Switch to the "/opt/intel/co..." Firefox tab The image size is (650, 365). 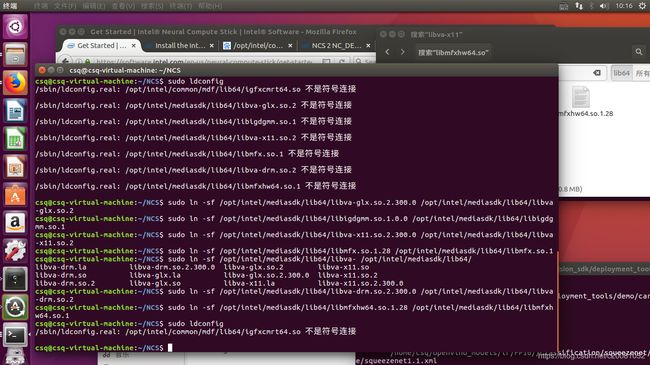[x=257, y=46]
